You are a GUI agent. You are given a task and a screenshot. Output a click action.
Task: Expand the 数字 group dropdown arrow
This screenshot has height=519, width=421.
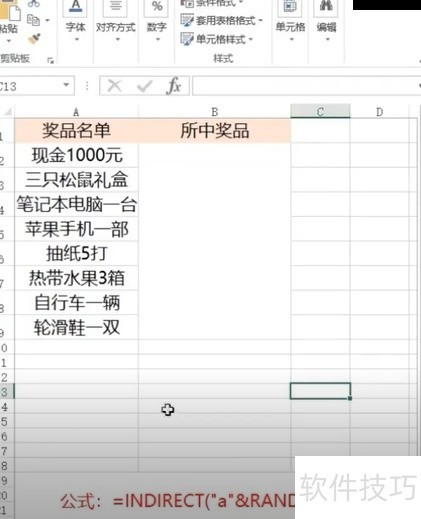point(158,39)
